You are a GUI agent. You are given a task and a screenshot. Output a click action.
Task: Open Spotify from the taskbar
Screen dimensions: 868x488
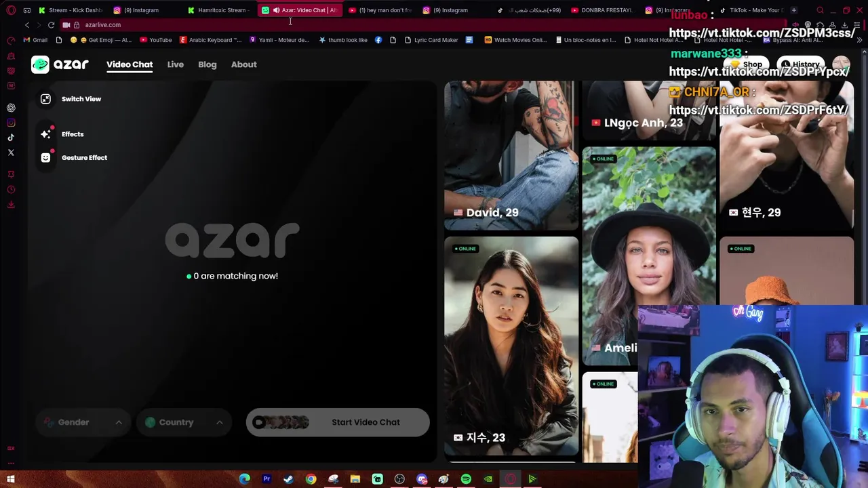pos(466,479)
